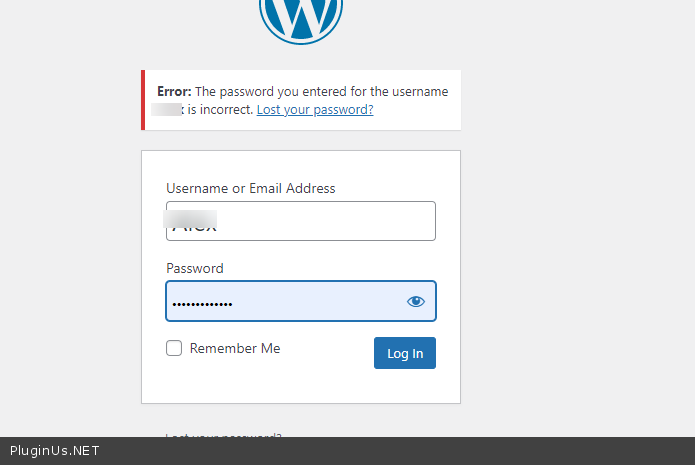Click the blurred username in the error message
695x465 pixels.
[167, 110]
